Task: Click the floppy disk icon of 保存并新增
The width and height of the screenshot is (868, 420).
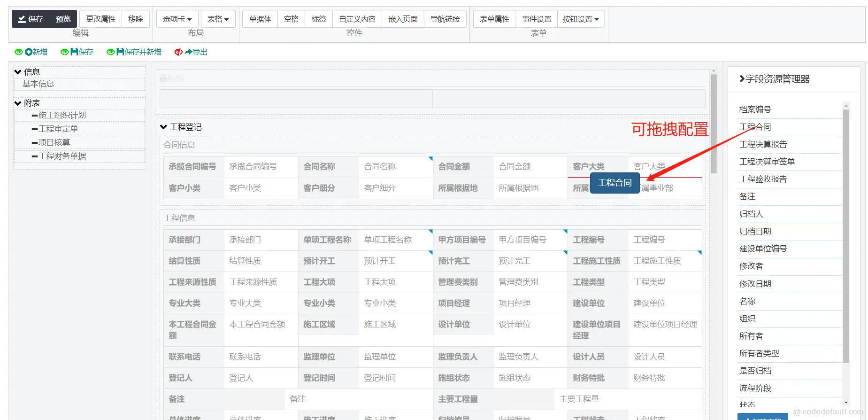Action: click(x=120, y=52)
